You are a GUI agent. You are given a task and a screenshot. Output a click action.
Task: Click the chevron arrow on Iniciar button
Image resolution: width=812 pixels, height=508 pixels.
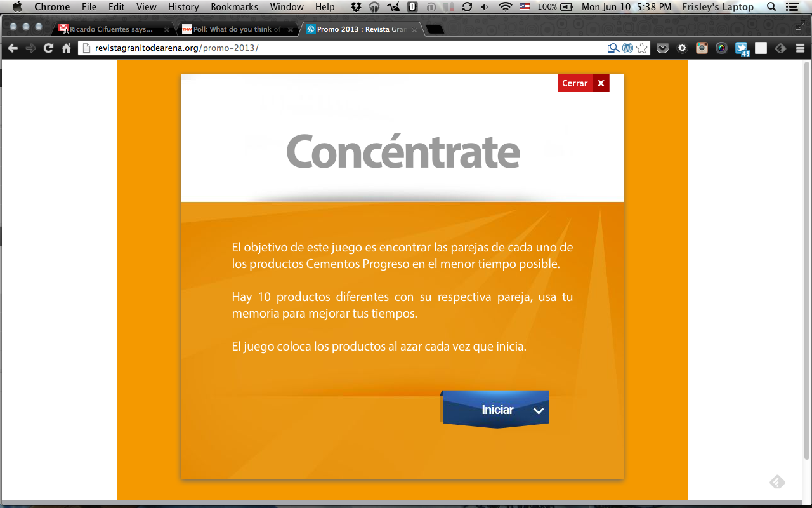539,411
